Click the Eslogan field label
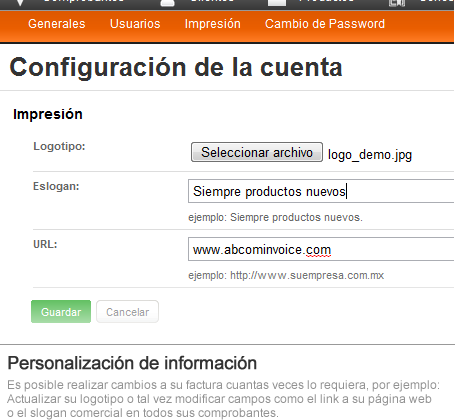 (56, 186)
